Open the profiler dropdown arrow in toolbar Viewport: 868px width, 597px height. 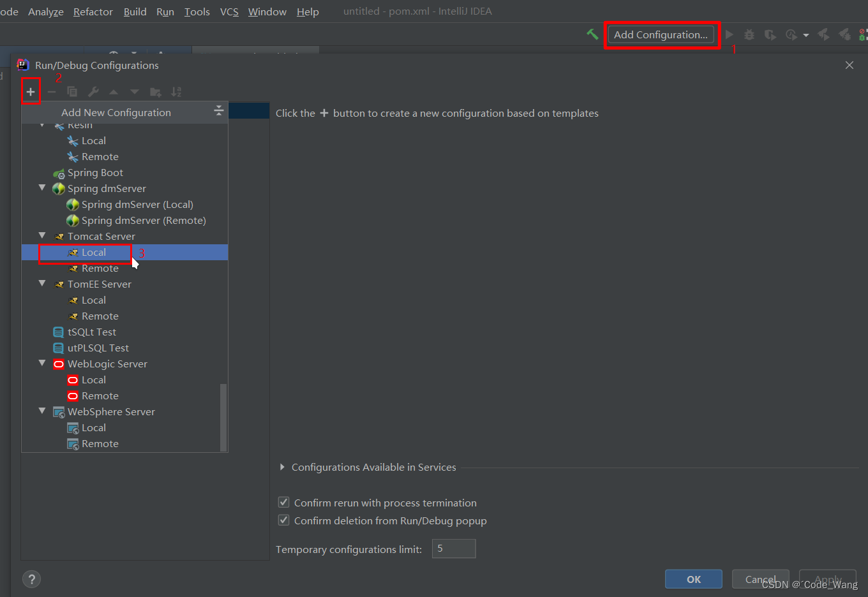click(x=806, y=35)
